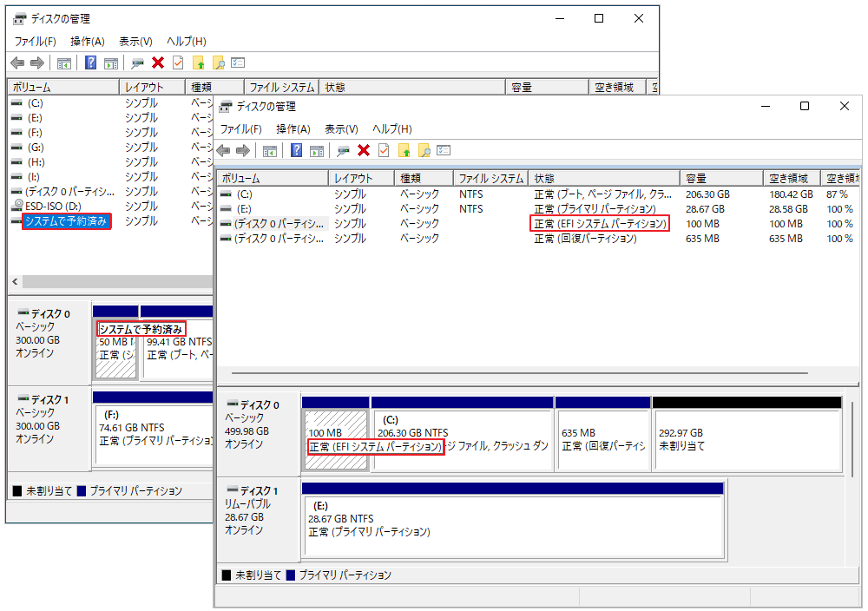
Task: Select (E:) 28.67 GB NTFS partition block
Action: 513,520
